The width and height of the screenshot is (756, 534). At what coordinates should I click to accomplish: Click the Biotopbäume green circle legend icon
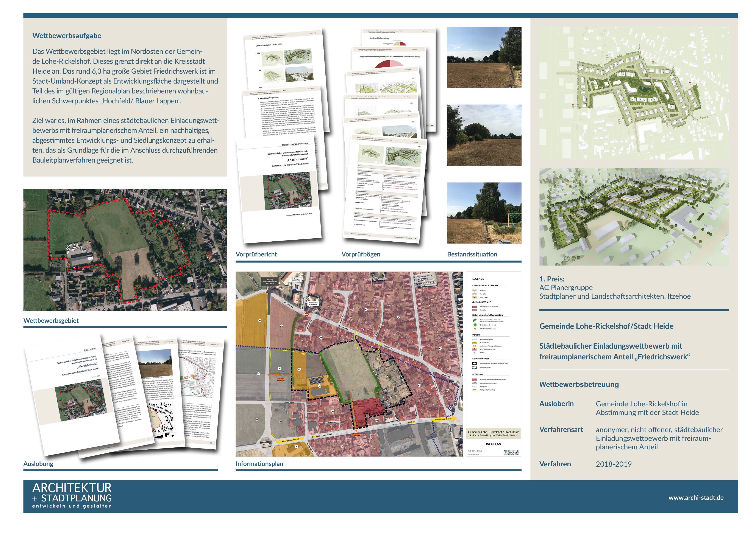pos(475,325)
